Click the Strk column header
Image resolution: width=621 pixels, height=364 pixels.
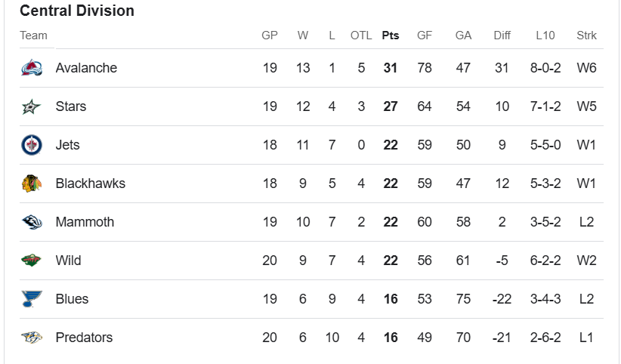[586, 35]
